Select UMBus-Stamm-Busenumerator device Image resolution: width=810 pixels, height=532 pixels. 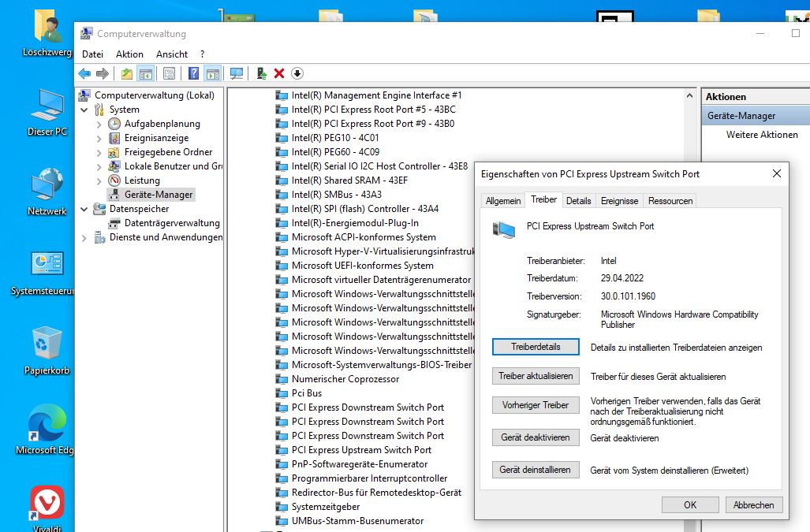[x=350, y=521]
